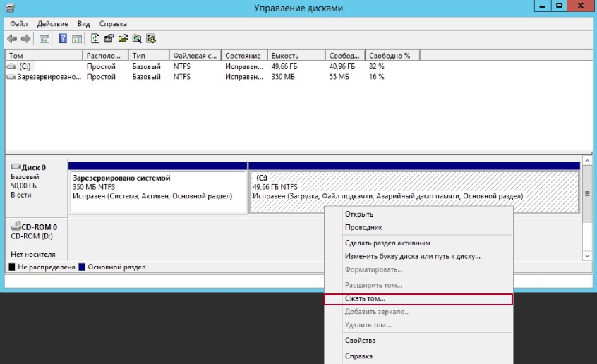Viewport: 597px width, 364px height.
Task: Click the Back arrow toolbar icon
Action: [12, 39]
